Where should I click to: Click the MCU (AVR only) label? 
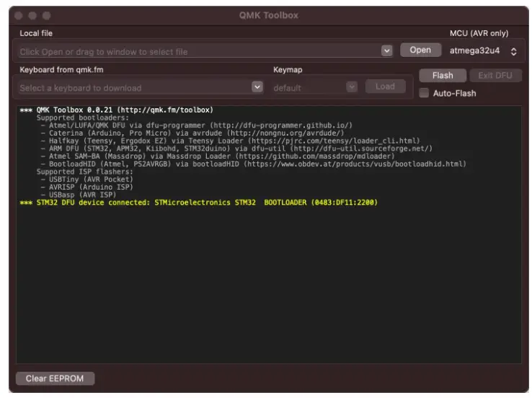tap(479, 33)
